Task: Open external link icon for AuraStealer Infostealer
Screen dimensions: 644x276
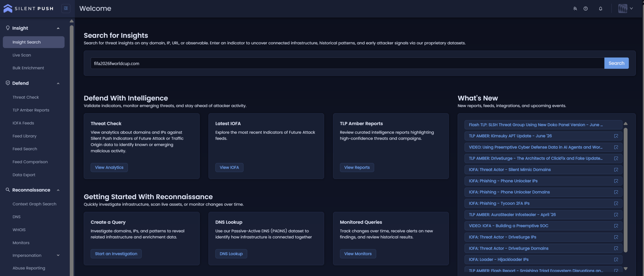Action: coord(616,215)
